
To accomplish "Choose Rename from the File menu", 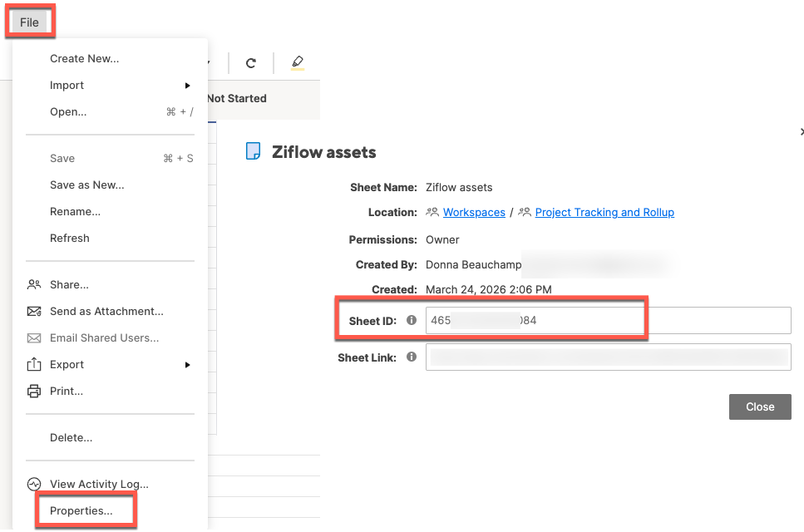I will tap(74, 211).
